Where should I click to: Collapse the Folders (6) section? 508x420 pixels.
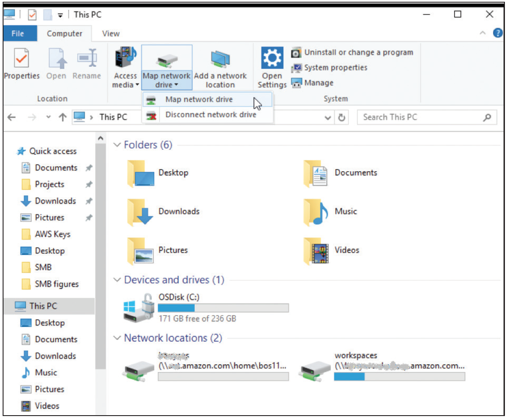(117, 145)
